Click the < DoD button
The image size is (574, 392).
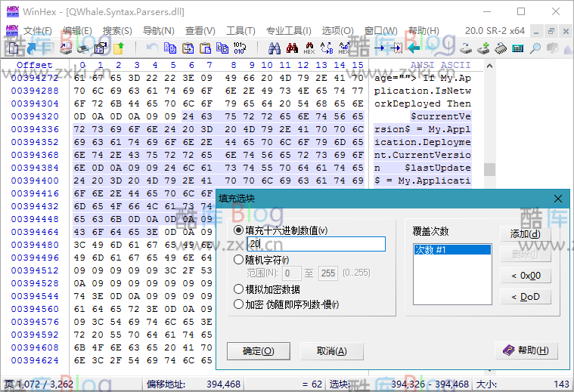pyautogui.click(x=526, y=297)
